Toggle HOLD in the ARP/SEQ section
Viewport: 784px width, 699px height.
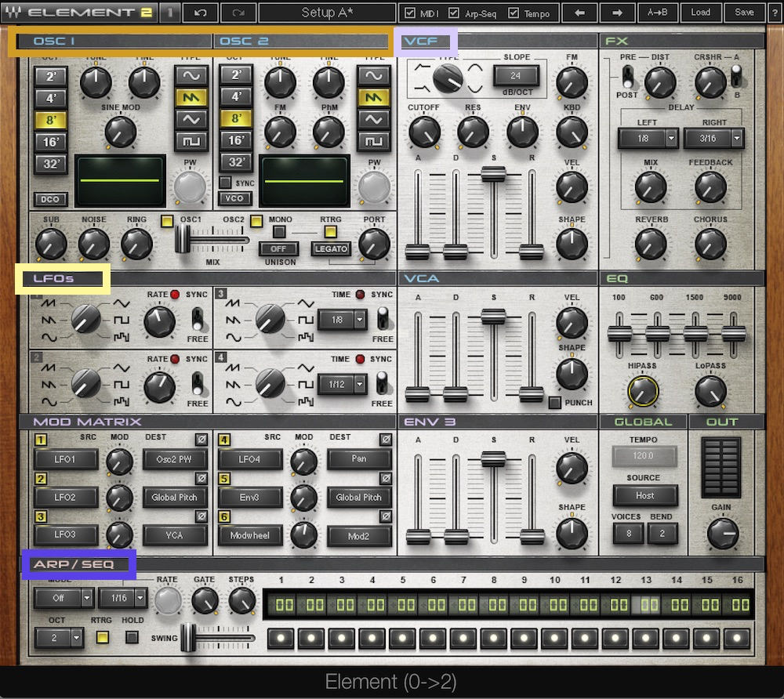click(x=132, y=637)
